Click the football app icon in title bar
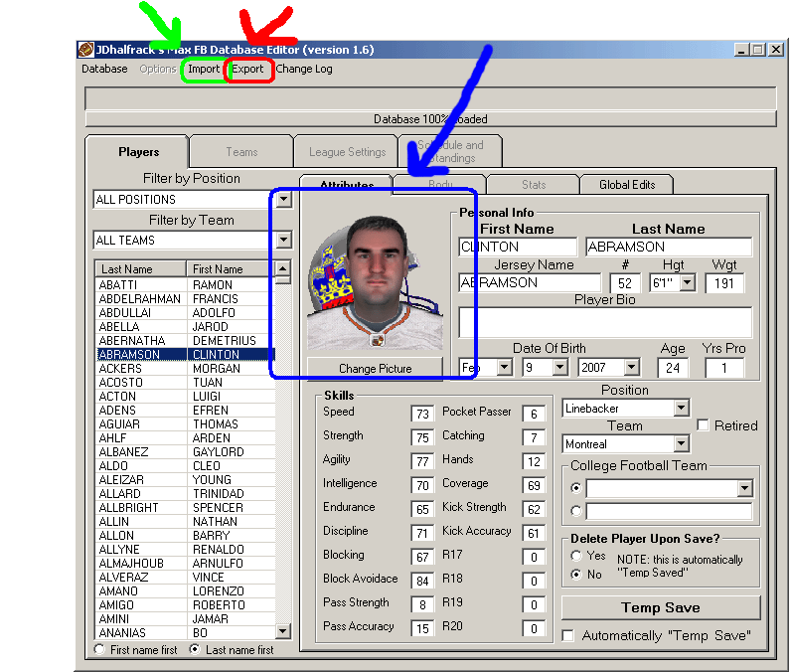The height and width of the screenshot is (672, 791). click(x=85, y=50)
